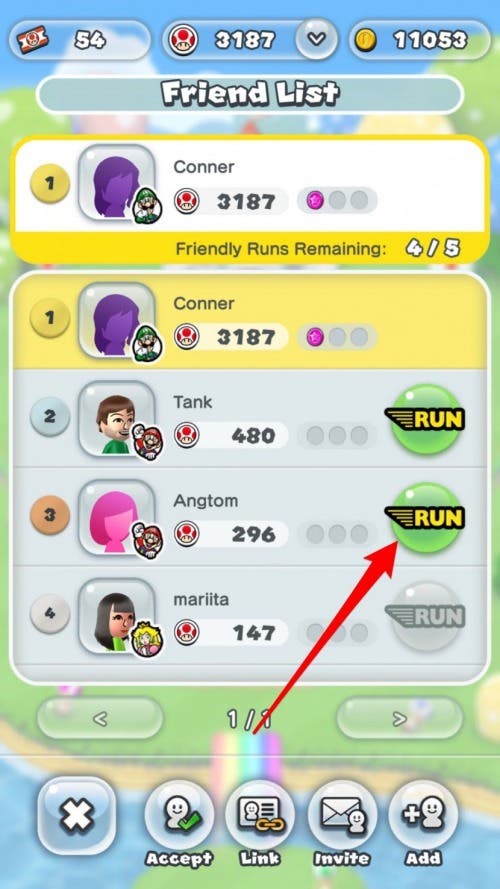
Task: Tap Conner's pink star medals indicator in top card
Action: coord(337,201)
